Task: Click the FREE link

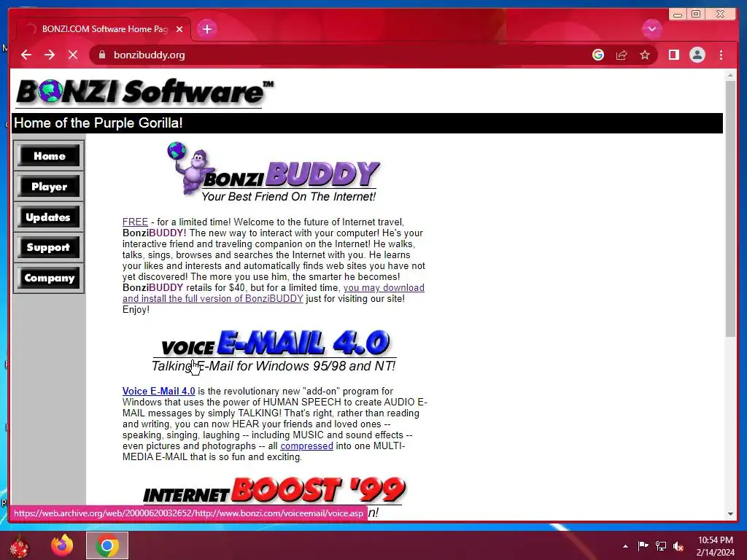Action: 135,222
